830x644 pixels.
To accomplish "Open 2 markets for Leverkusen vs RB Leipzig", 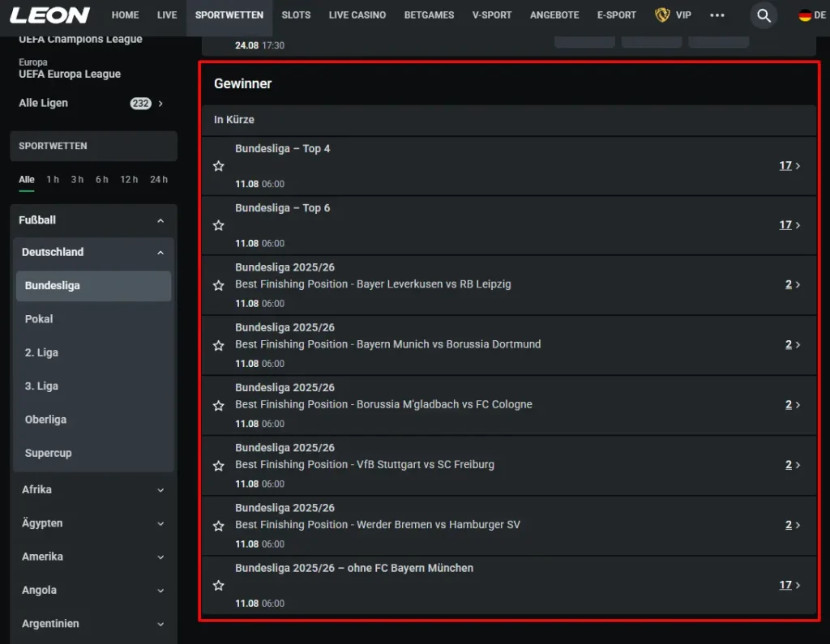I will tap(793, 284).
